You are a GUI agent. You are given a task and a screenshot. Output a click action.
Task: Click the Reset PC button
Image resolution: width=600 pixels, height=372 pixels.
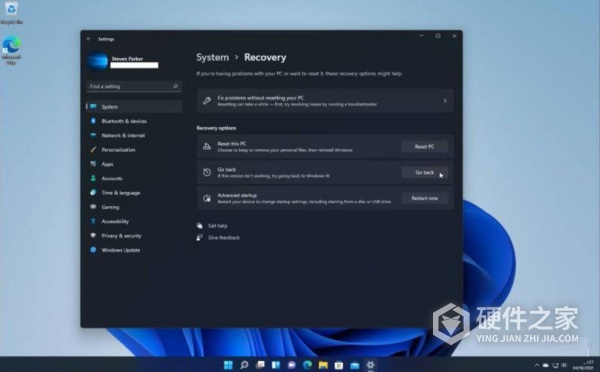pyautogui.click(x=424, y=147)
